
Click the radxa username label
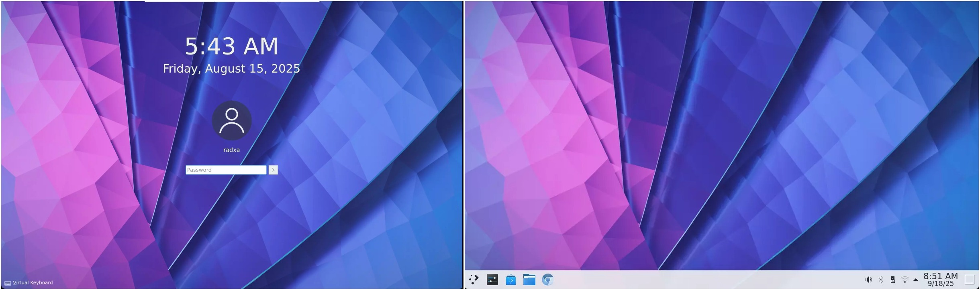coord(232,150)
